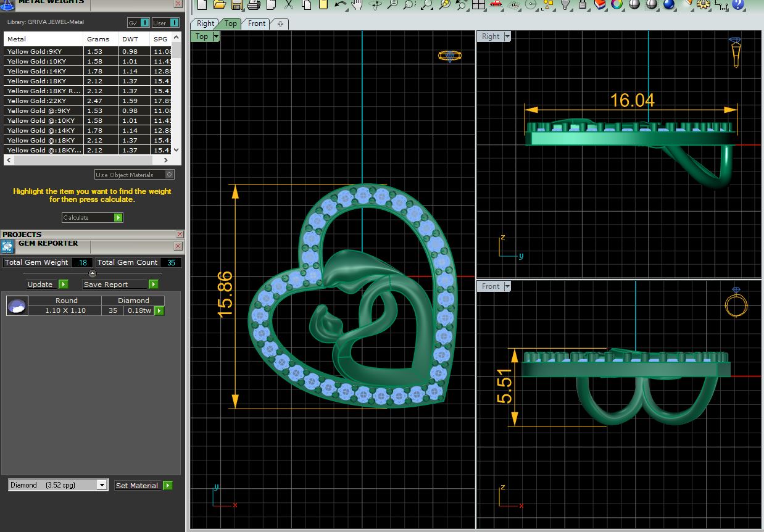Click the blue Help question mark icon
Viewport: 764px width, 532px height.
tap(737, 4)
